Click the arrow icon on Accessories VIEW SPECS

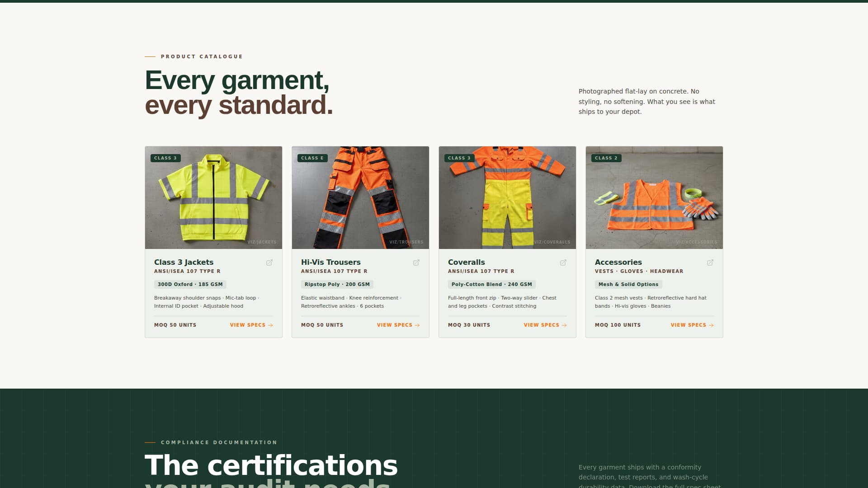tap(711, 325)
